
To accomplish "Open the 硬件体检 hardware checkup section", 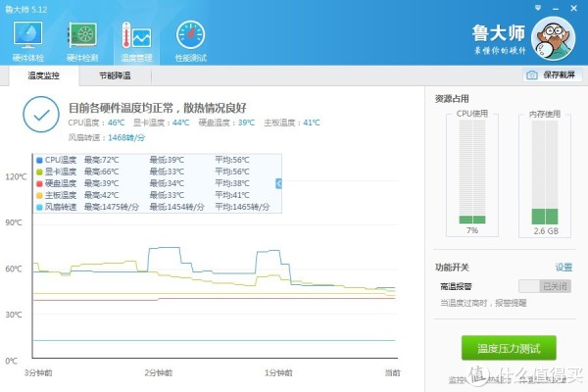I will tap(27, 41).
